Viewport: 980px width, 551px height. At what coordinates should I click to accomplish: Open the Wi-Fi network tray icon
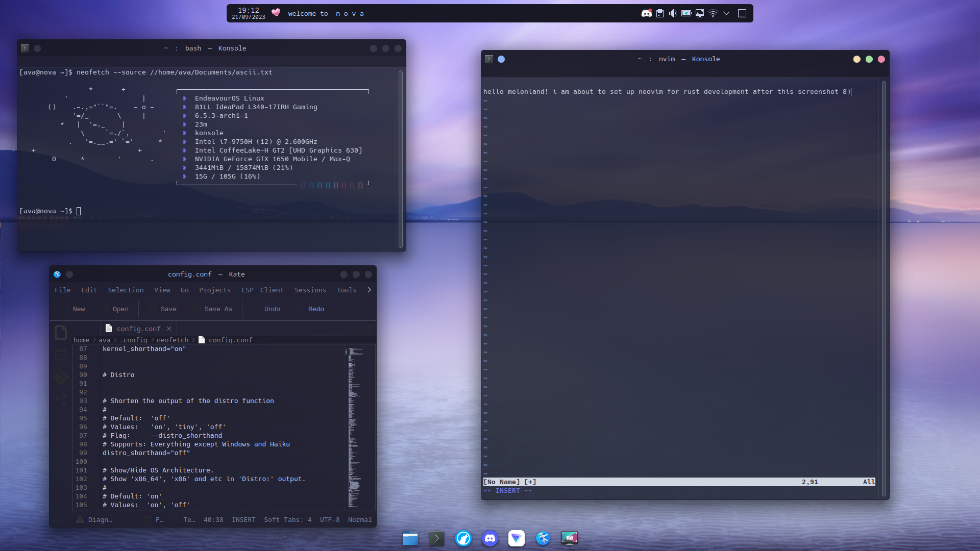(713, 13)
